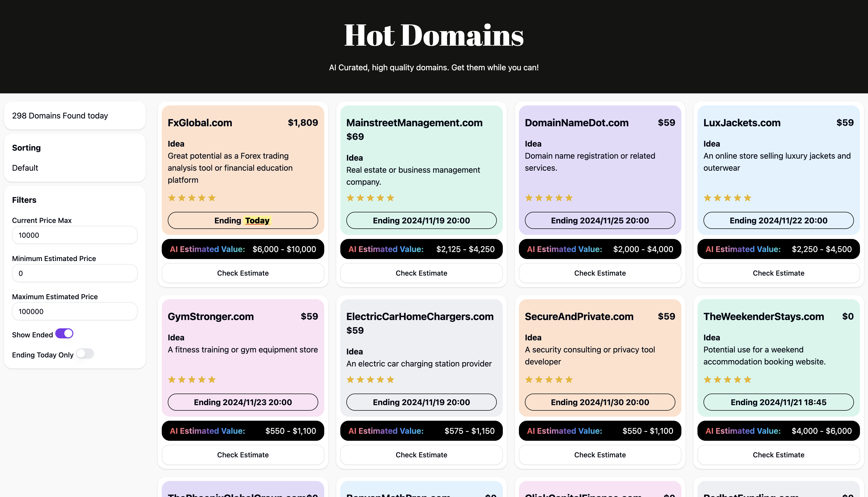Disable the Show Ended toggle
Viewport: 868px width, 497px height.
tap(65, 334)
